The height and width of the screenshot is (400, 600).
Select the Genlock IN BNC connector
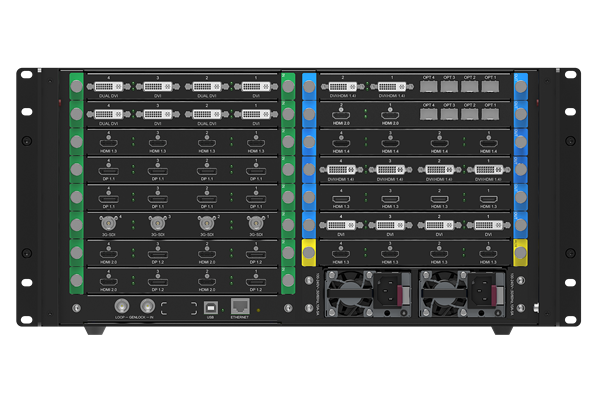[147, 306]
